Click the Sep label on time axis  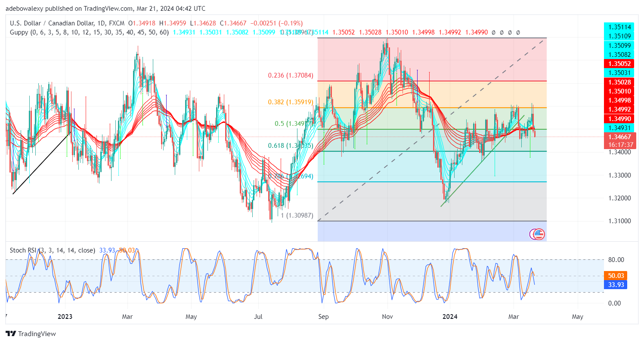click(x=323, y=317)
